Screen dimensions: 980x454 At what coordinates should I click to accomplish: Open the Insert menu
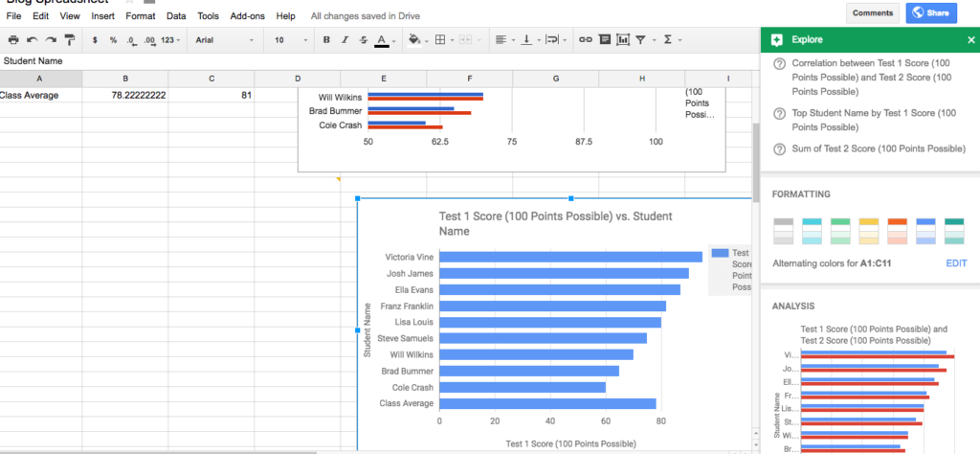(x=102, y=16)
